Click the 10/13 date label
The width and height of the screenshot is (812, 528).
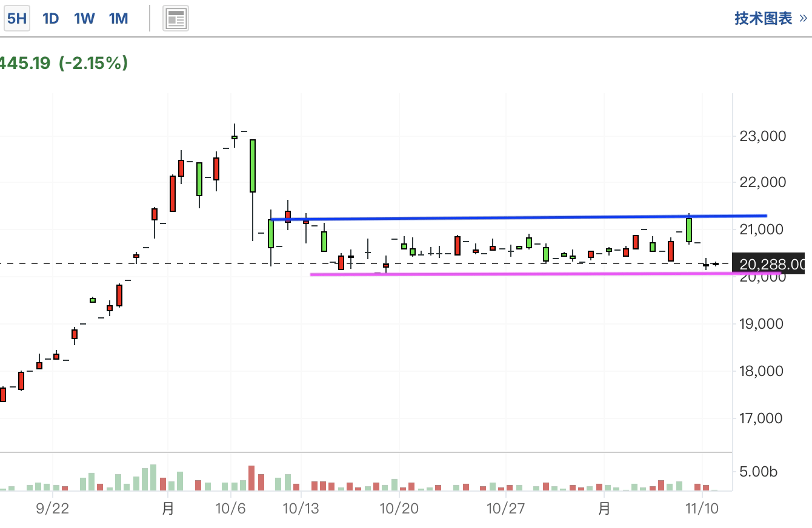301,508
